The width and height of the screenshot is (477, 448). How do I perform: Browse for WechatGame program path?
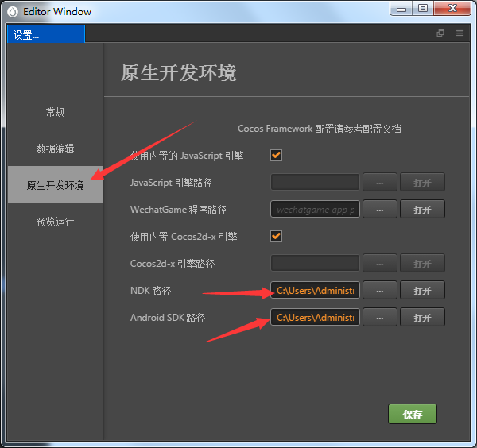pyautogui.click(x=380, y=209)
